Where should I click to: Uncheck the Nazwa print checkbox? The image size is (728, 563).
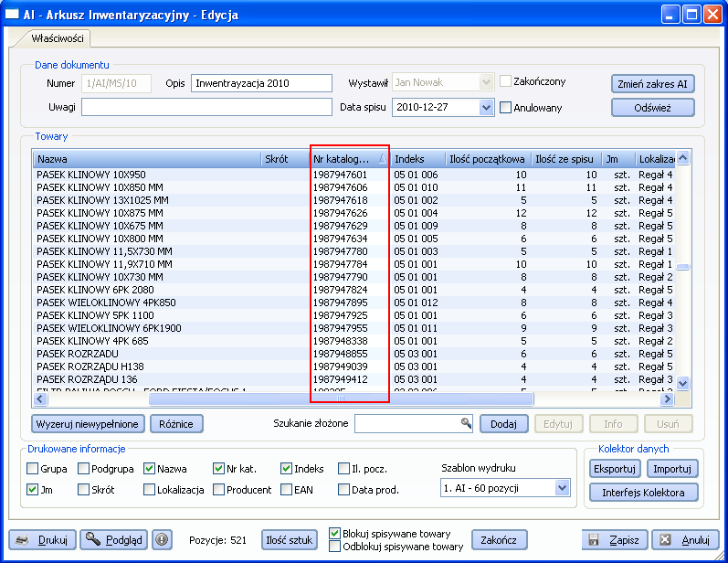(149, 469)
